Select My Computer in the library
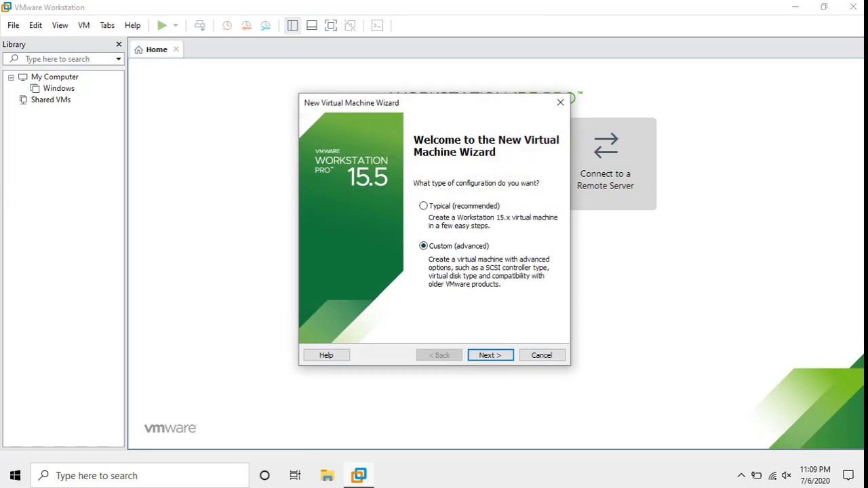Viewport: 868px width, 488px height. [54, 77]
